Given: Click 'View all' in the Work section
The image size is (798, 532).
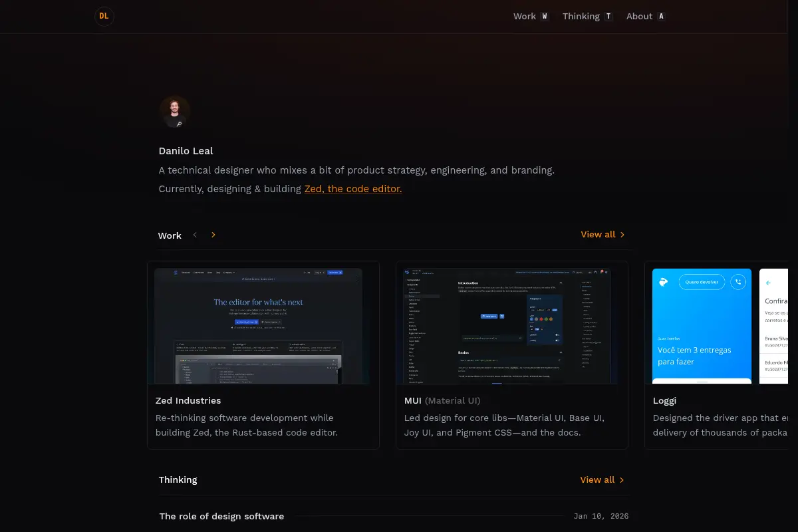Looking at the screenshot, I should [602, 234].
